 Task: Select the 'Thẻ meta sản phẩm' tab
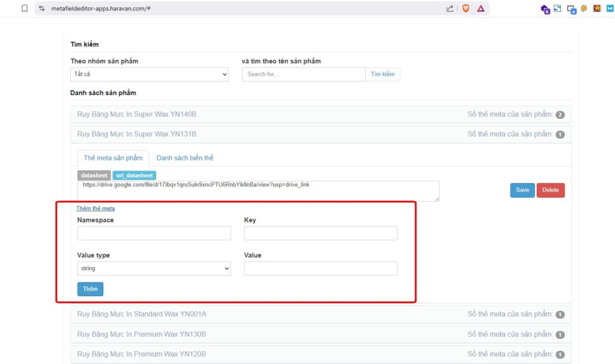[x=113, y=158]
